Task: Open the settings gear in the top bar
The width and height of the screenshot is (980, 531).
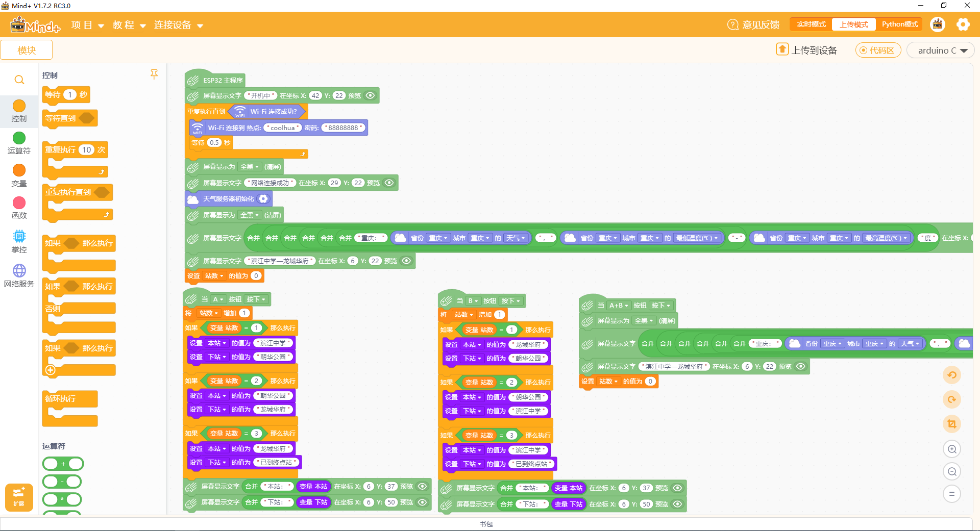Action: point(963,24)
